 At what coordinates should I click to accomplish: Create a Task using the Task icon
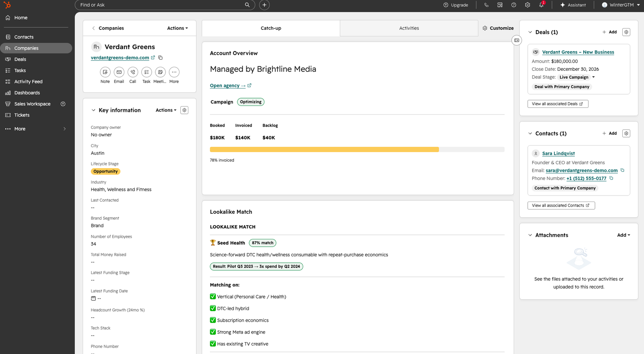(x=147, y=72)
